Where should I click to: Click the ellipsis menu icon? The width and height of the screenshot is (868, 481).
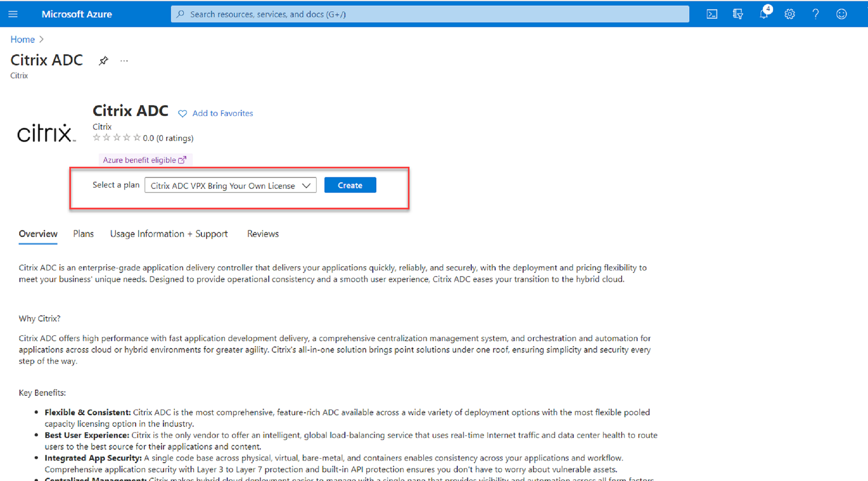[x=124, y=62]
